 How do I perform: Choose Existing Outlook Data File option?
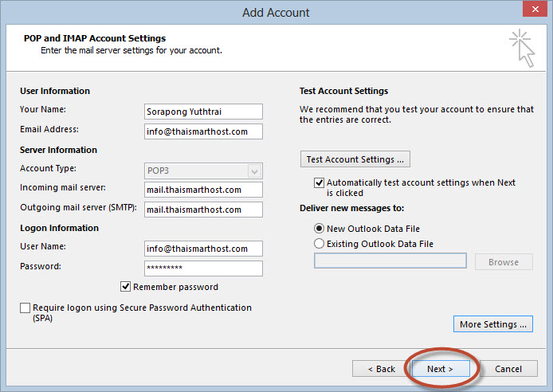pyautogui.click(x=319, y=244)
